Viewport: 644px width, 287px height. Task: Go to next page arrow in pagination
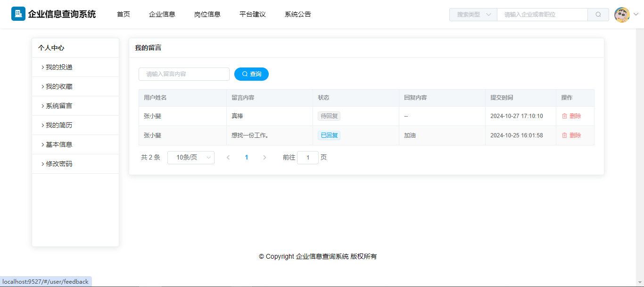click(264, 158)
